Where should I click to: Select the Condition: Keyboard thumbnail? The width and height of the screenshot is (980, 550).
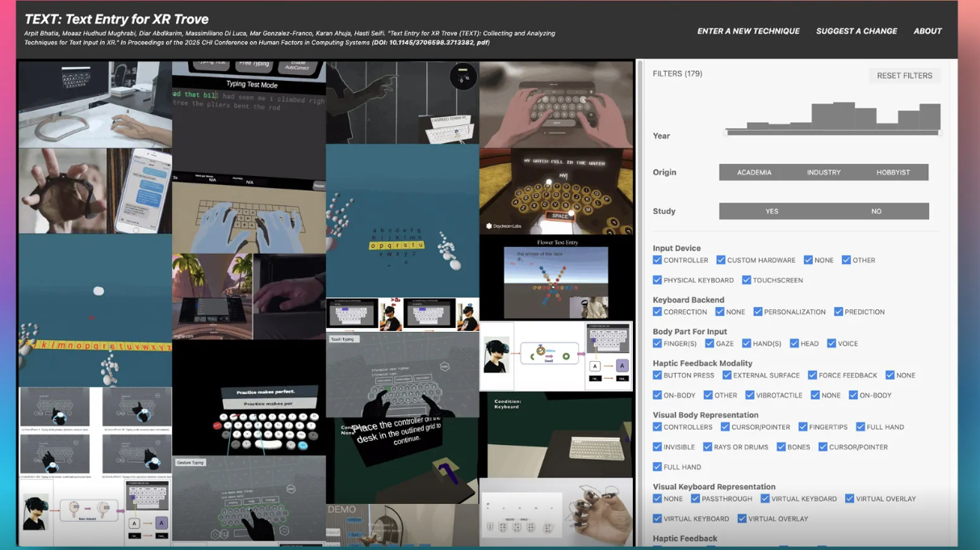[557, 435]
